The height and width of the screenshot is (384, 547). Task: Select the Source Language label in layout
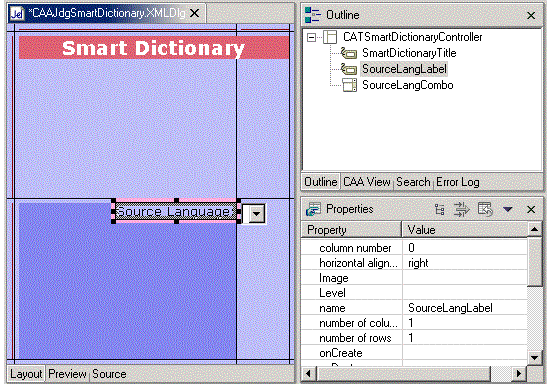[176, 211]
